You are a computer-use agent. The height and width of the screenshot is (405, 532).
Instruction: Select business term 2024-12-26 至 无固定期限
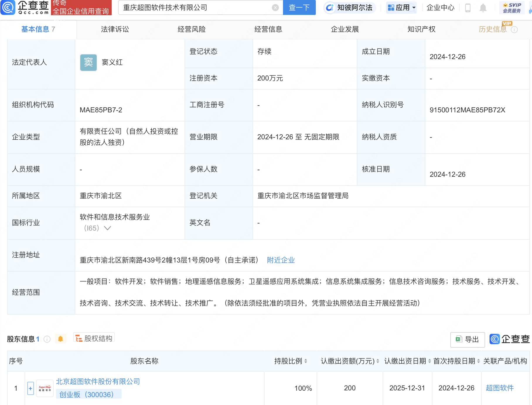[x=298, y=137]
